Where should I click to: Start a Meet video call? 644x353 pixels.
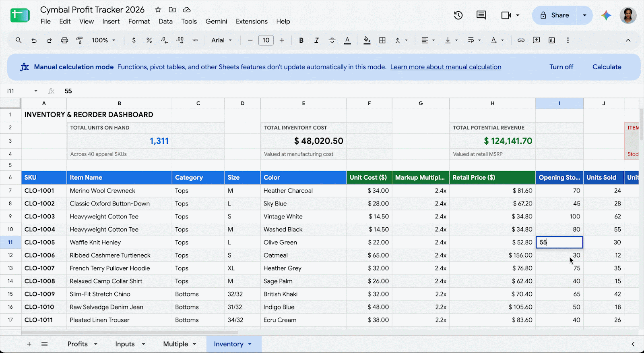click(506, 15)
